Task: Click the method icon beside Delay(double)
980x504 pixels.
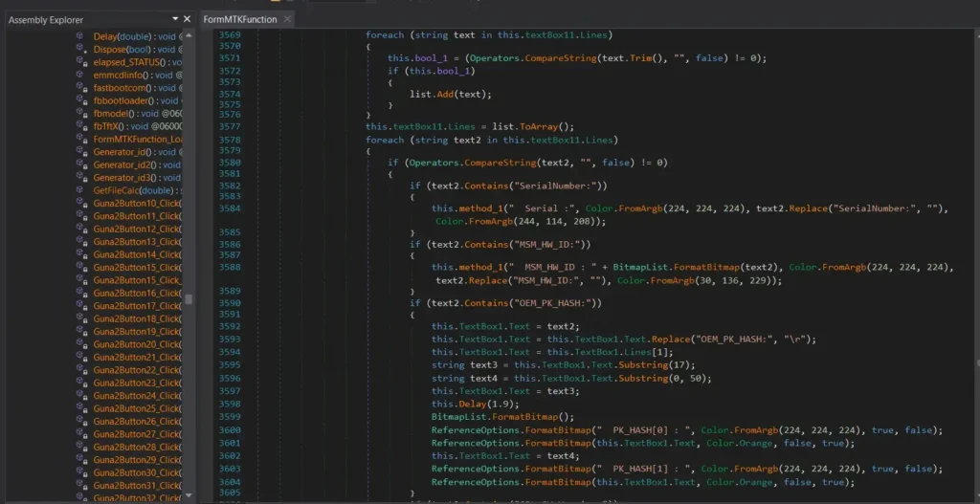Action: (80, 36)
